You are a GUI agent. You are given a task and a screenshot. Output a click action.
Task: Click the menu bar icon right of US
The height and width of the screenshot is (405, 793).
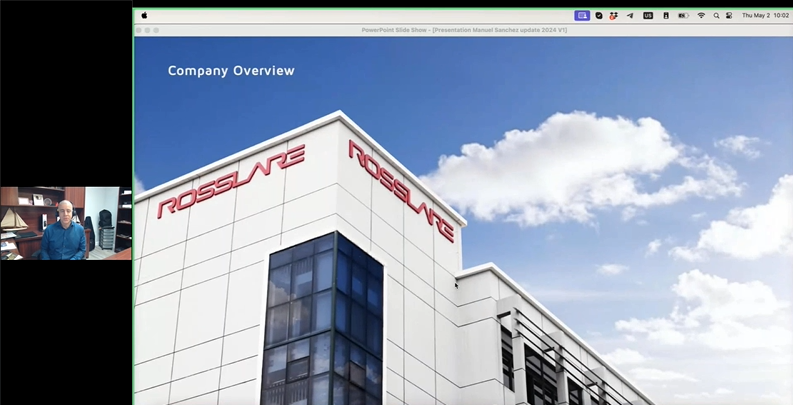(666, 16)
